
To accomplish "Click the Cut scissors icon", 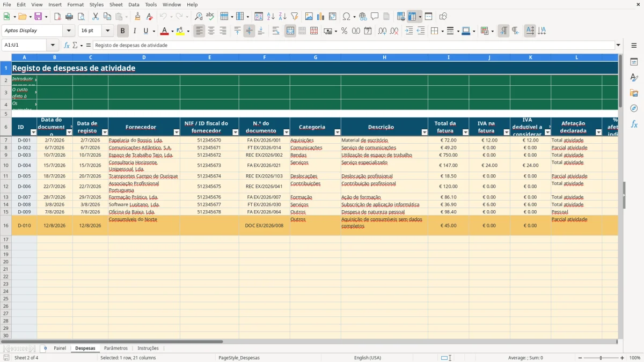I will [x=96, y=17].
